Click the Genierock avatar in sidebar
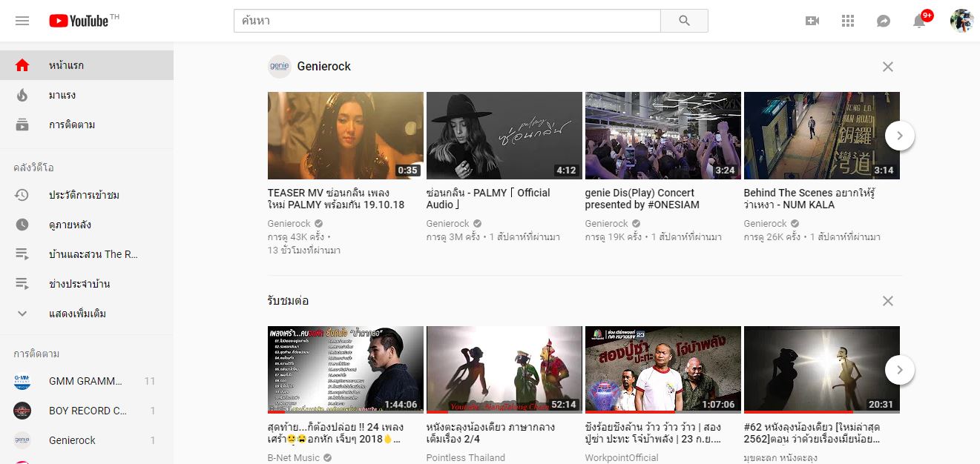This screenshot has height=464, width=980. coord(22,440)
